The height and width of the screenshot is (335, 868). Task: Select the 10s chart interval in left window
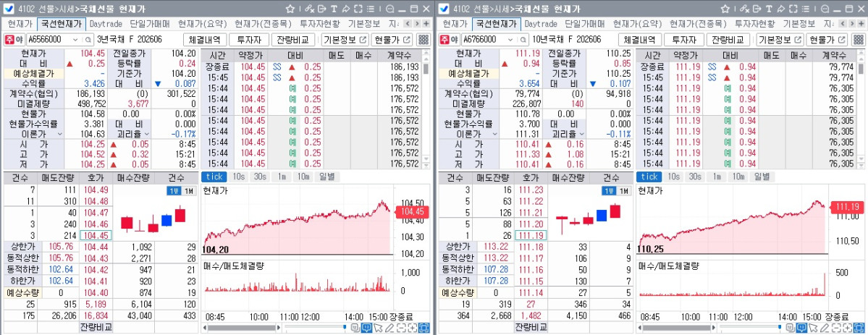click(239, 177)
